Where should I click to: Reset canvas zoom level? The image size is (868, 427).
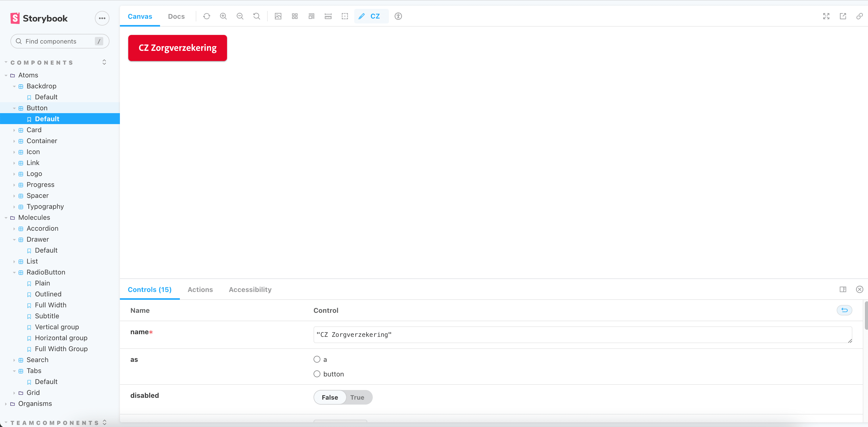256,16
